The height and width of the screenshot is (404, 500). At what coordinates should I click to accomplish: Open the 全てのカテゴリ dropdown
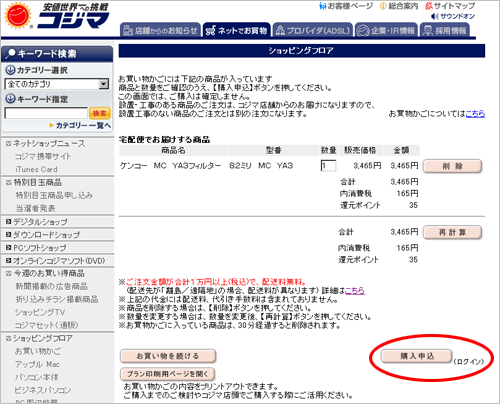(57, 84)
